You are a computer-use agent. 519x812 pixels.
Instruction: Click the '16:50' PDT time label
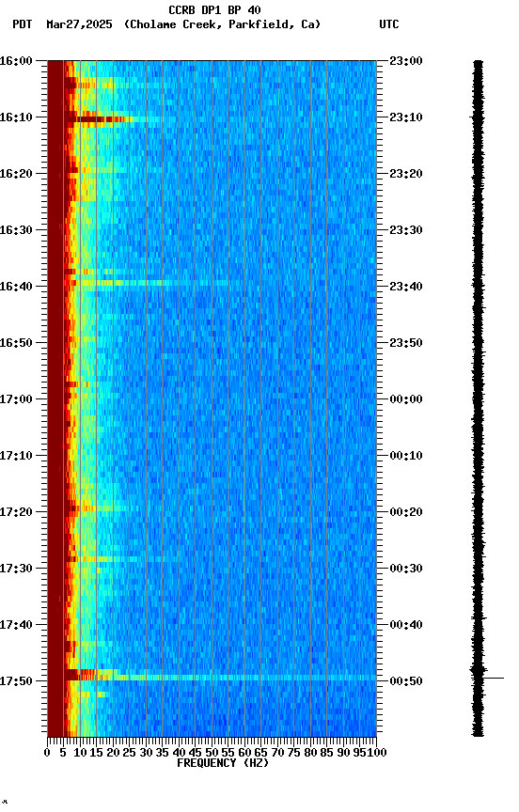click(16, 343)
